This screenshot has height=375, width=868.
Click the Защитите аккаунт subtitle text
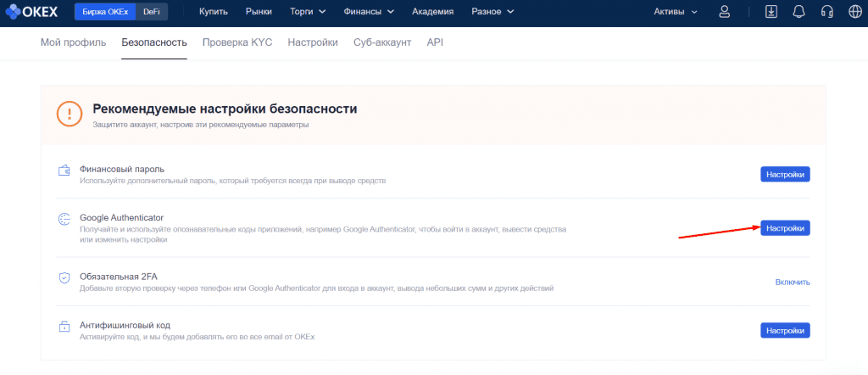201,126
